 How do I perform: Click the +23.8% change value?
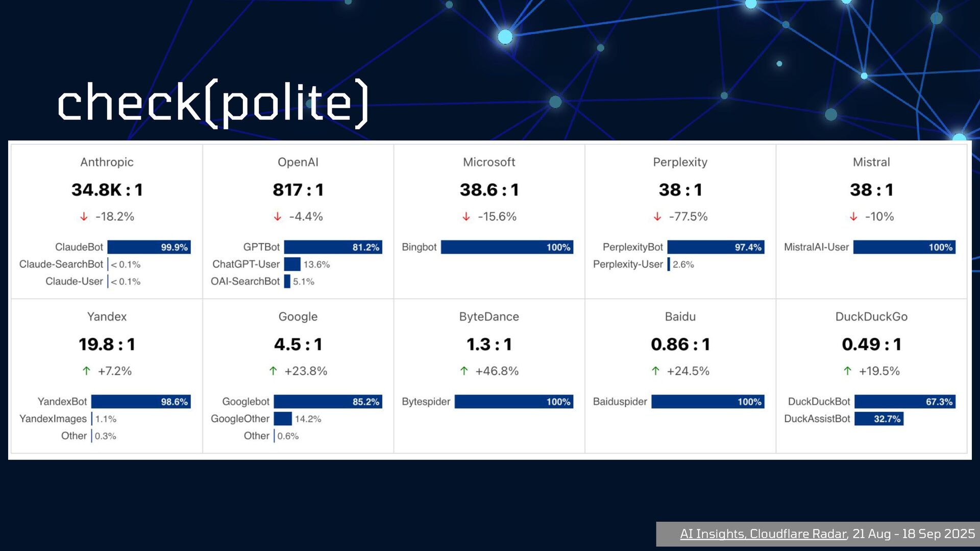click(306, 371)
